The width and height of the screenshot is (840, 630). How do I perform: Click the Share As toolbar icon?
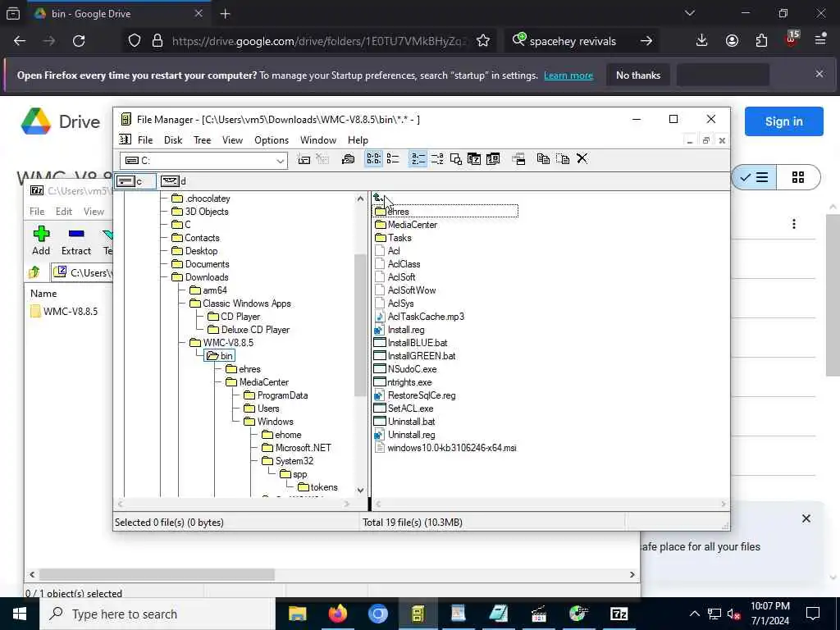pyautogui.click(x=348, y=159)
